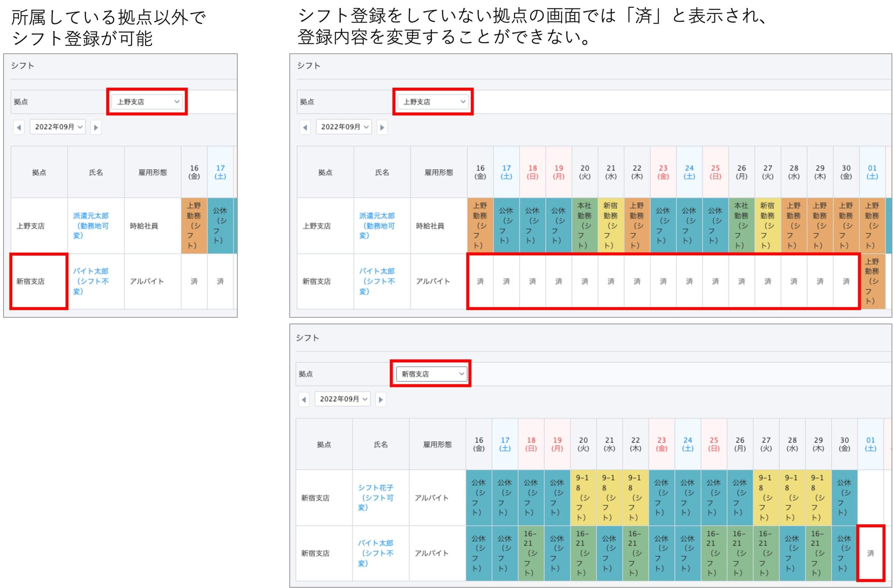Click previous month arrow in bottom-right panel

[303, 400]
